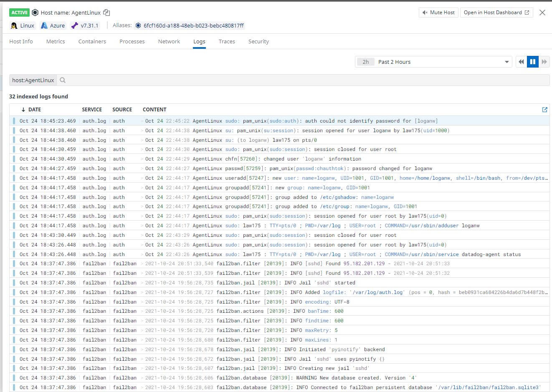Open log 'password changed for loganw'

pyautogui.click(x=279, y=168)
